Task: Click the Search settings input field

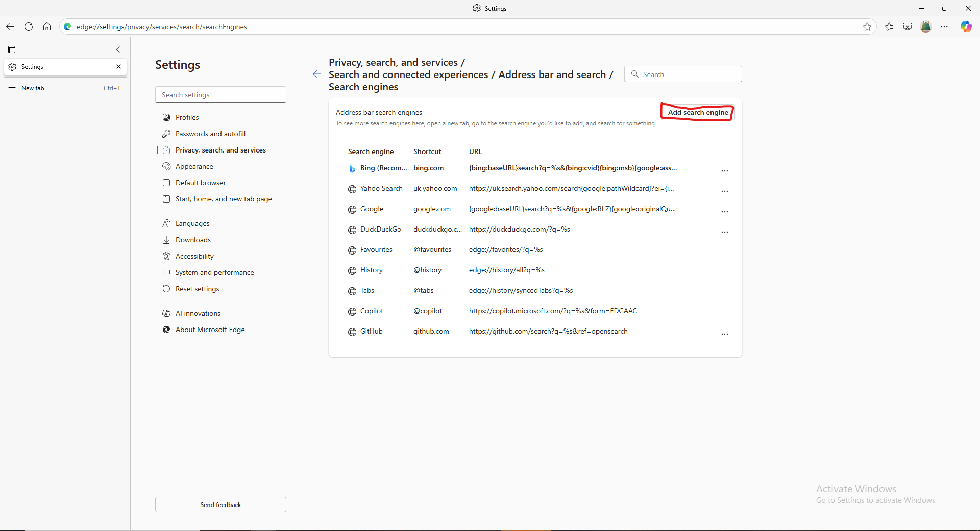Action: [x=220, y=95]
